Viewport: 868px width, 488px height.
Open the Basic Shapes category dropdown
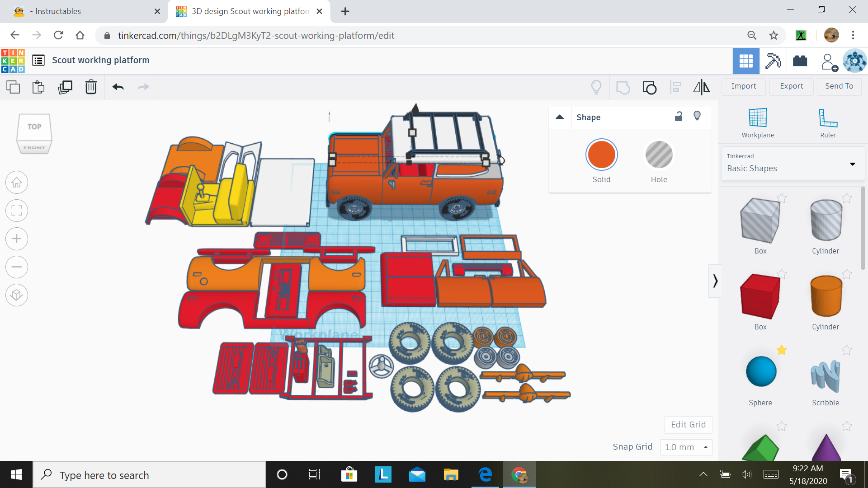[x=853, y=164]
